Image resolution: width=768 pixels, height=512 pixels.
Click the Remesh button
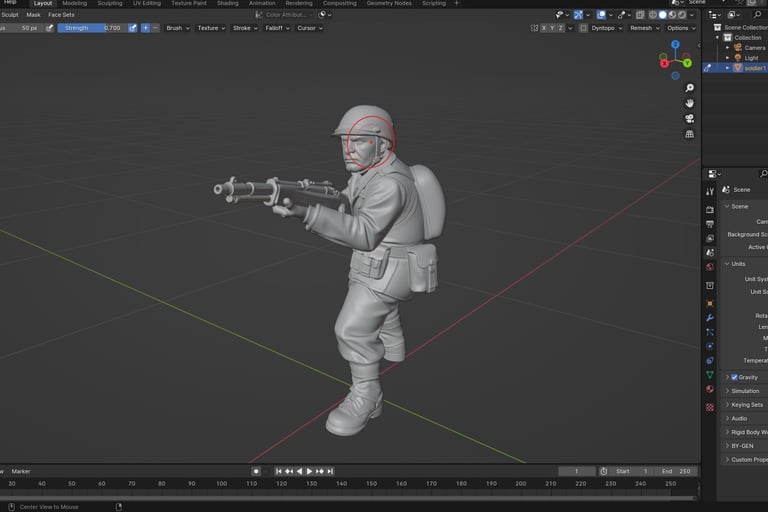[x=643, y=28]
